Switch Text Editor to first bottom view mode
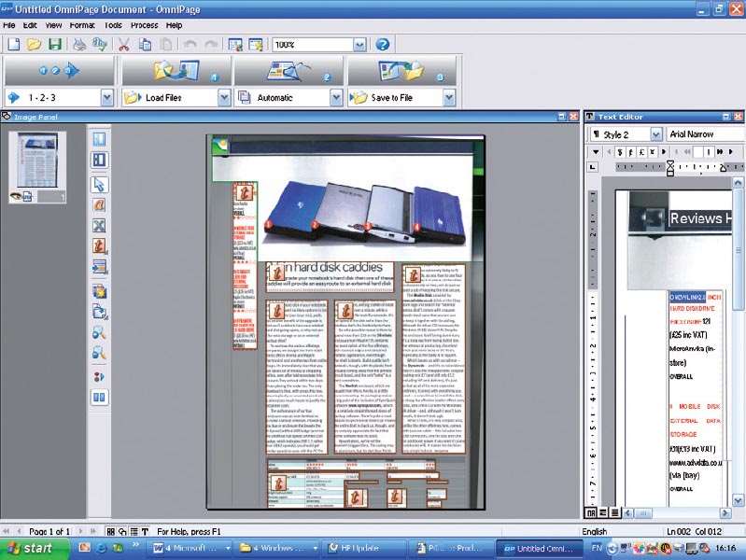The width and height of the screenshot is (746, 560). click(x=591, y=513)
